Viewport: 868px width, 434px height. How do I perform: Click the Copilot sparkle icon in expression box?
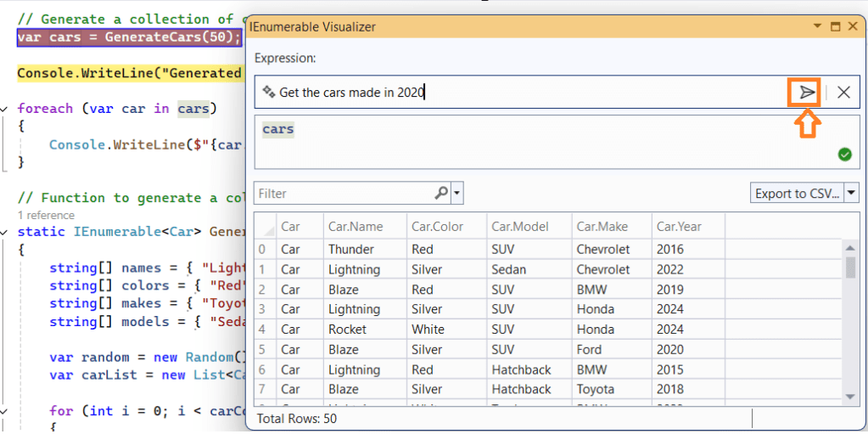coord(269,92)
